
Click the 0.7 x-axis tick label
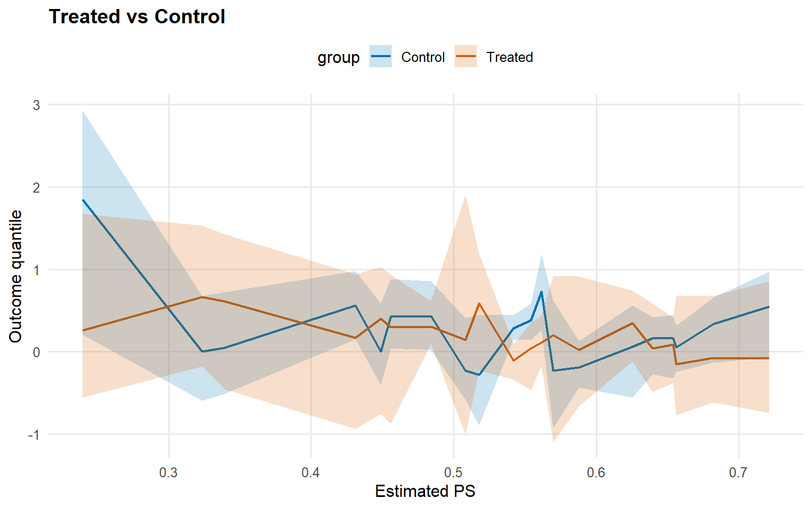[x=739, y=473]
